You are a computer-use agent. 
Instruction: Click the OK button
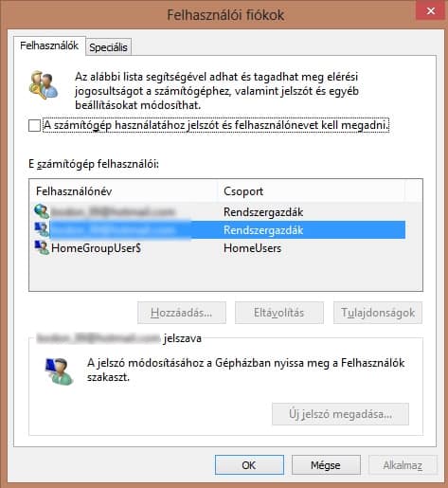249,465
